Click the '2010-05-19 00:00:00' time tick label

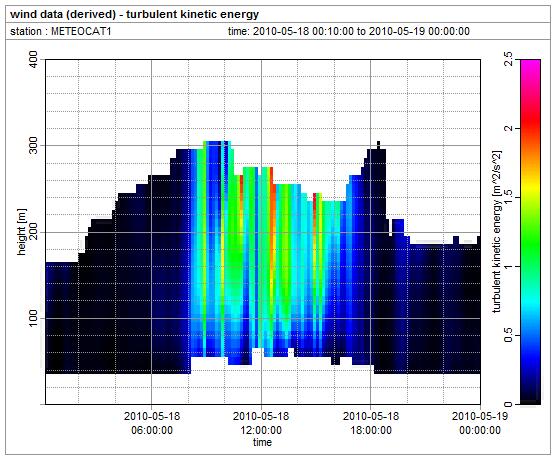coord(480,423)
